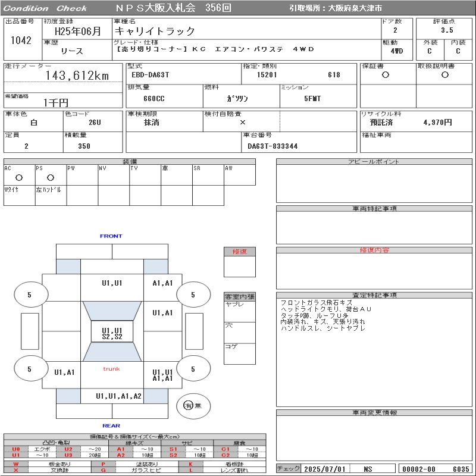Click vehicle name キャリイトラック
Viewport: 476px width, 476px height.
155,31
